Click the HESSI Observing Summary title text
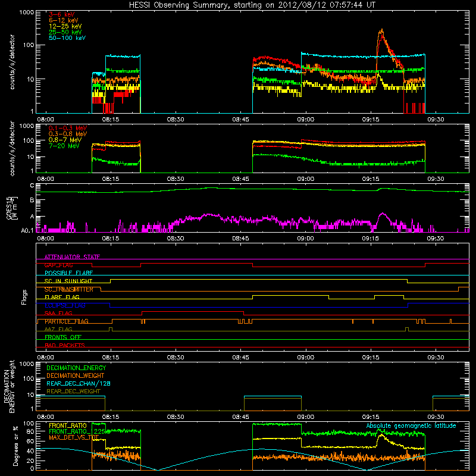 [252, 5]
